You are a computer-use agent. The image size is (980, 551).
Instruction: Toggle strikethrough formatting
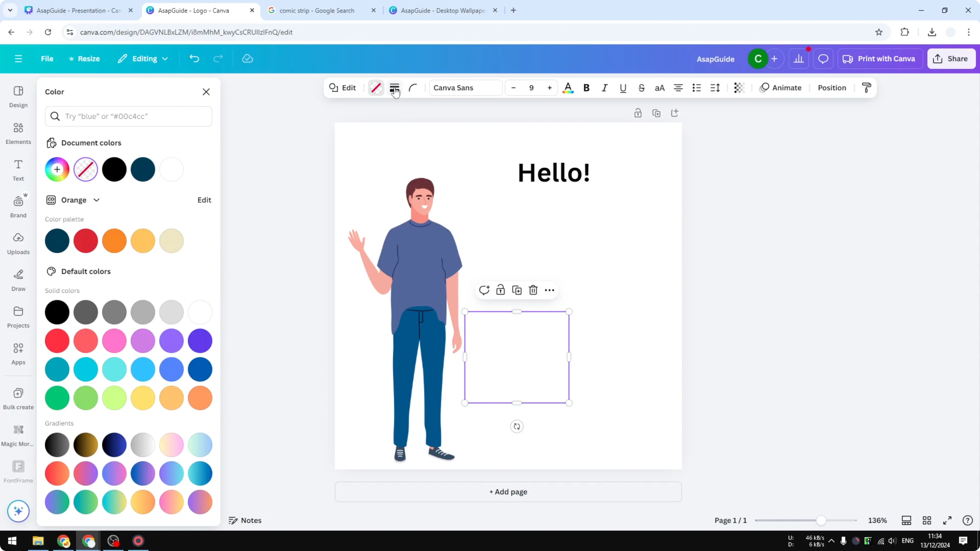(642, 88)
